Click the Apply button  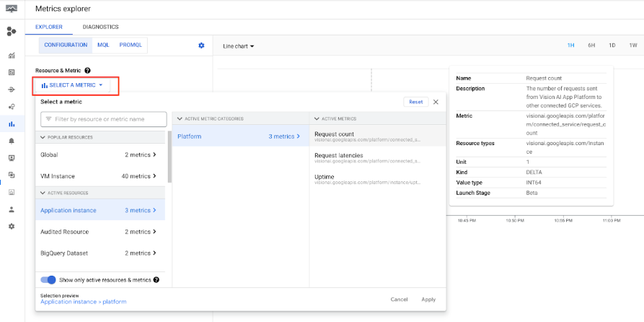coord(428,300)
